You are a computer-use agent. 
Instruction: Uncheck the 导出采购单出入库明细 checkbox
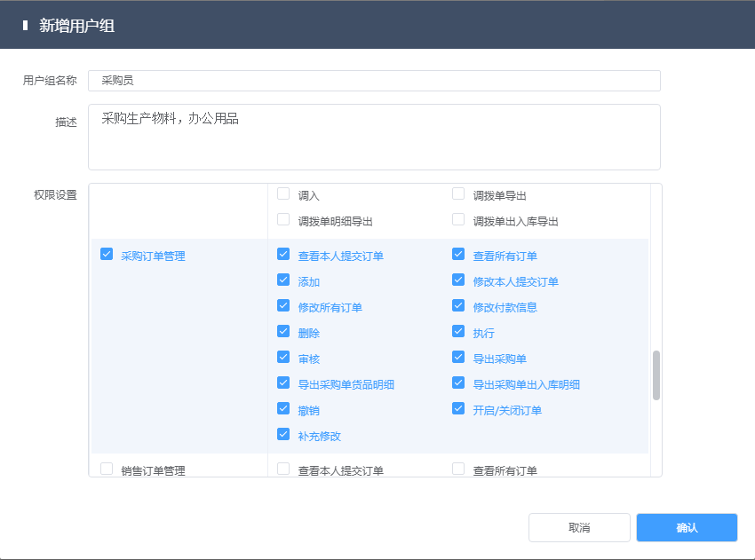click(x=458, y=383)
